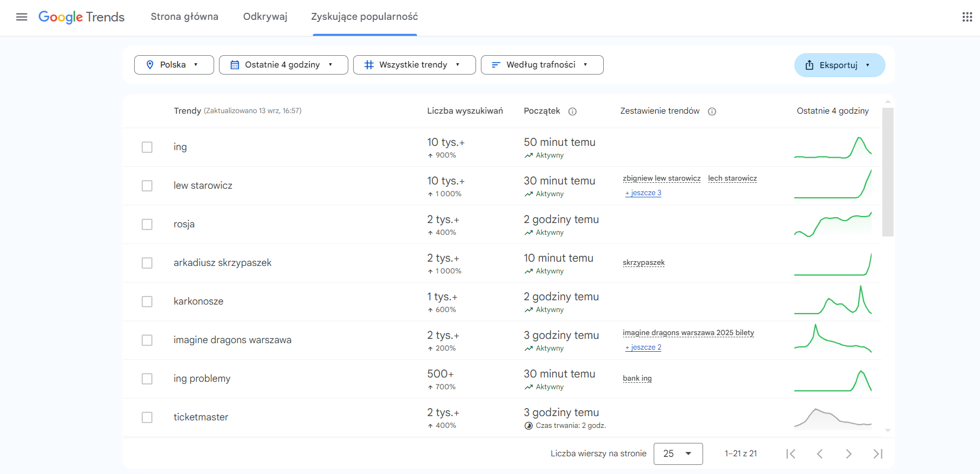The height and width of the screenshot is (474, 980).
Task: Click the info icon next to Początek
Action: click(x=573, y=112)
